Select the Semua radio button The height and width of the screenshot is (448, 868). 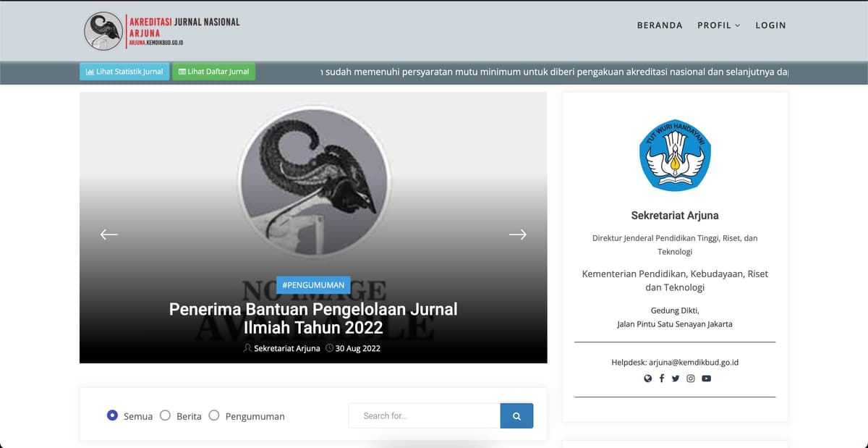tap(112, 415)
